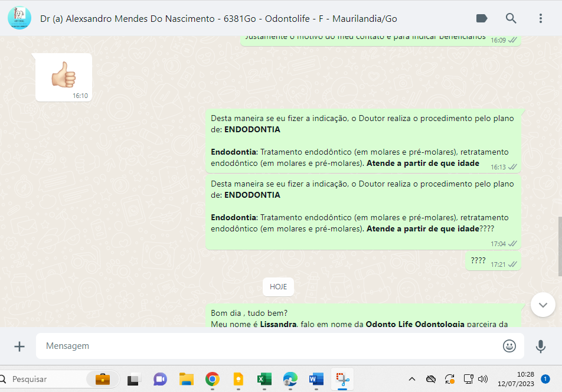Open Google Keep yellow icon in taskbar
Screen dimensions: 562x392
(238, 379)
